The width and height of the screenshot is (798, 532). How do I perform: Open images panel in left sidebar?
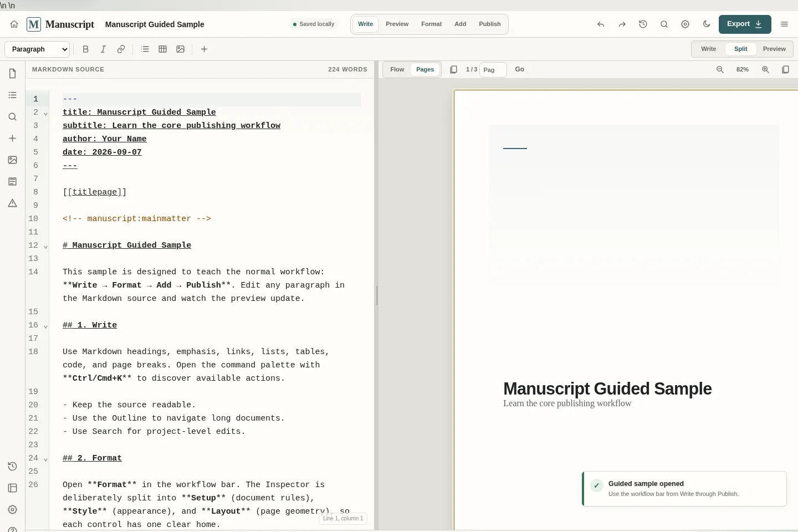click(x=13, y=160)
